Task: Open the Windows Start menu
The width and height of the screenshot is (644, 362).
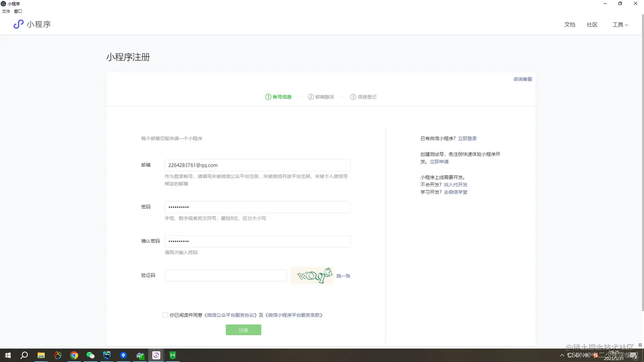Action: pos(8,355)
